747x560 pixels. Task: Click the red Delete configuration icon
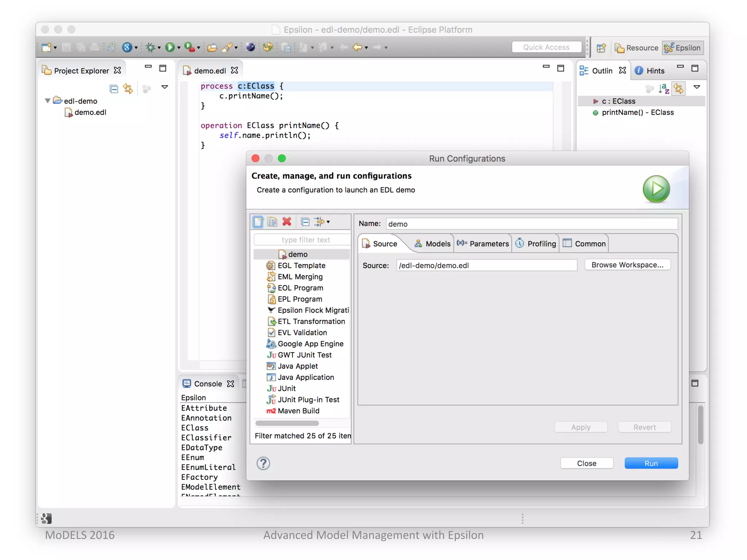(287, 222)
